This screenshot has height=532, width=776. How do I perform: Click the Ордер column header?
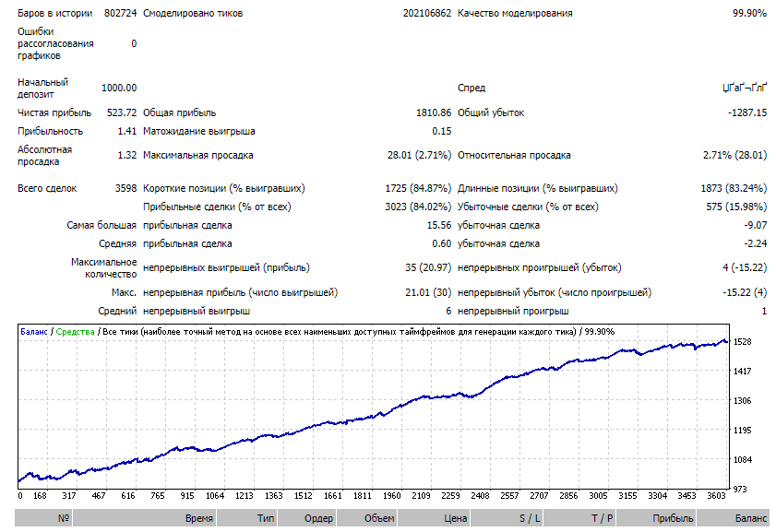pos(307,518)
